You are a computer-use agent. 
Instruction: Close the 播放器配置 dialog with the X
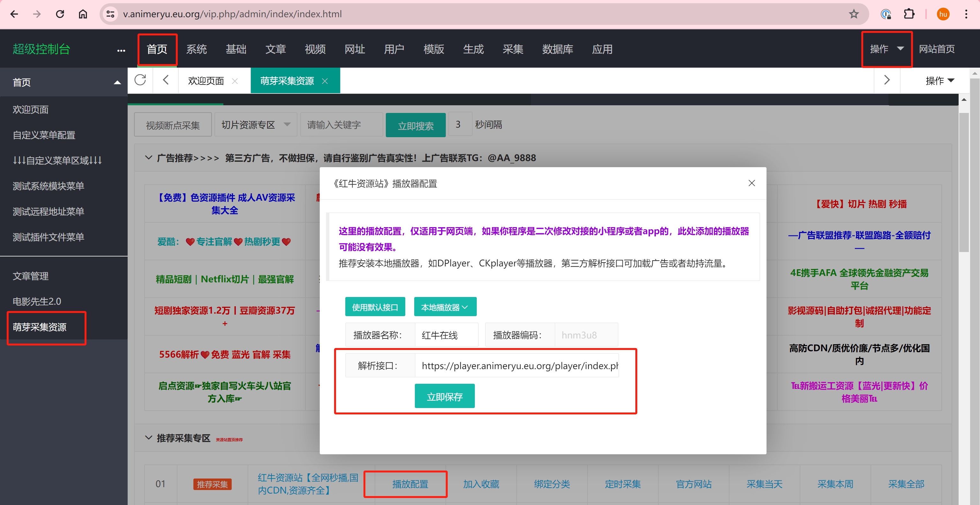[752, 183]
